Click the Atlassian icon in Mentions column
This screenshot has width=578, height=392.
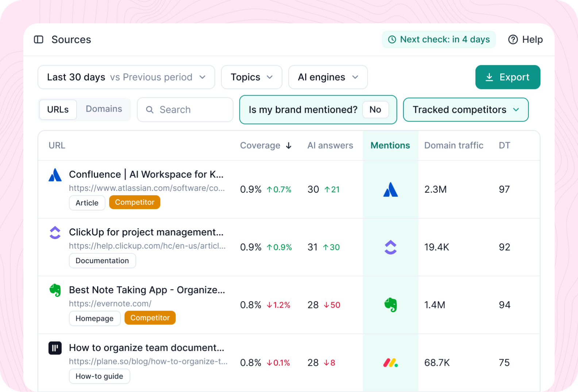390,189
